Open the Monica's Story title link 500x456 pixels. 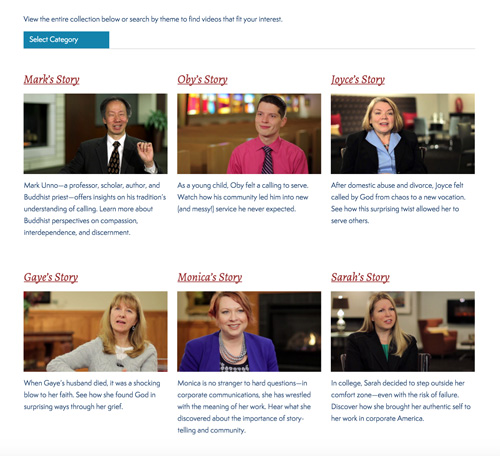point(210,277)
